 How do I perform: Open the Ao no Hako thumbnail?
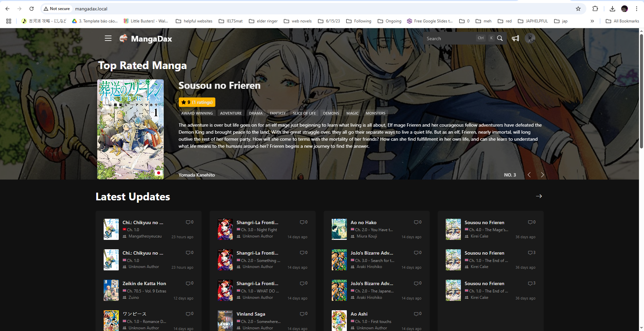[x=339, y=229]
